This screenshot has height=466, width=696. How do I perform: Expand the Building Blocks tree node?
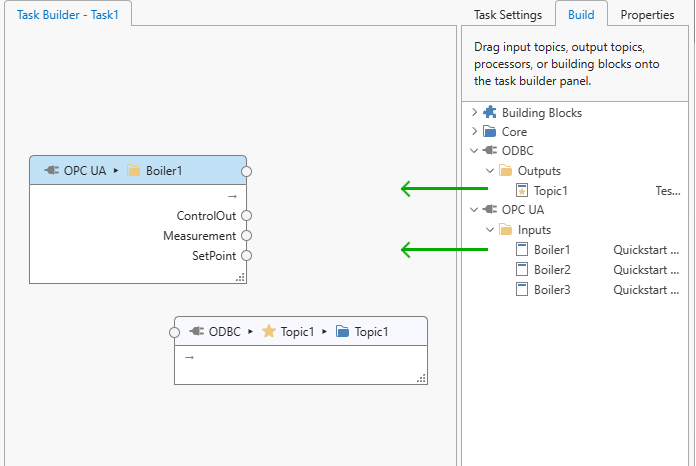click(x=474, y=113)
